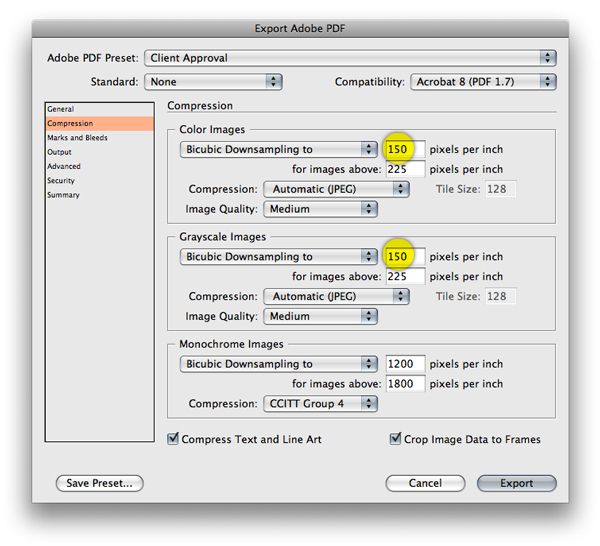Image resolution: width=600 pixels, height=546 pixels.
Task: Click Color Images 'for images above' 225 field
Action: tap(405, 169)
